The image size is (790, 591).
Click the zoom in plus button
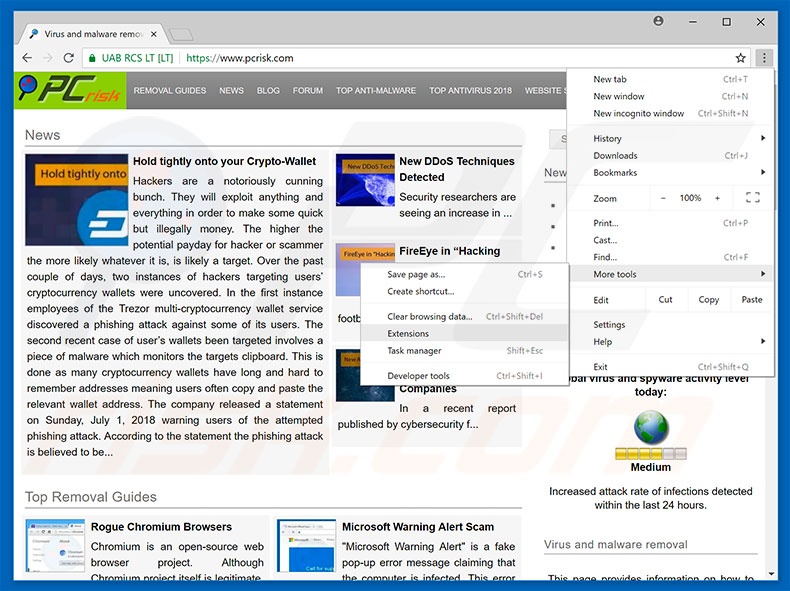[717, 198]
